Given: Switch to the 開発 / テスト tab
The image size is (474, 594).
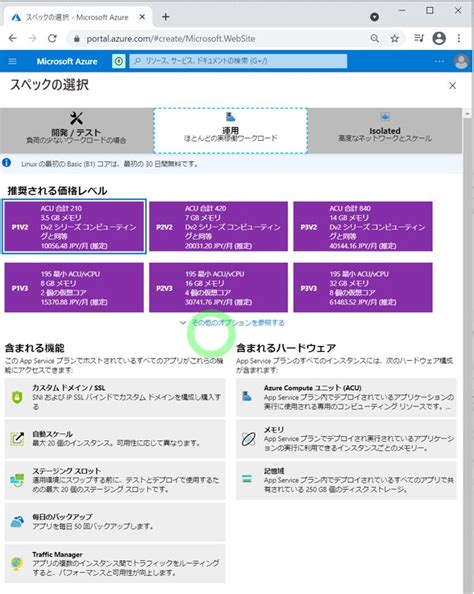Looking at the screenshot, I should click(77, 130).
